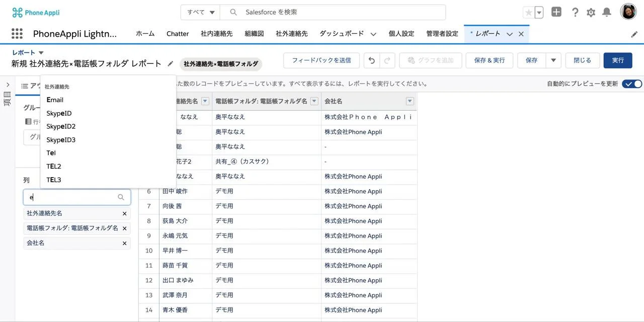Open the save options dropdown arrow
Image resolution: width=644 pixels, height=322 pixels.
[553, 60]
